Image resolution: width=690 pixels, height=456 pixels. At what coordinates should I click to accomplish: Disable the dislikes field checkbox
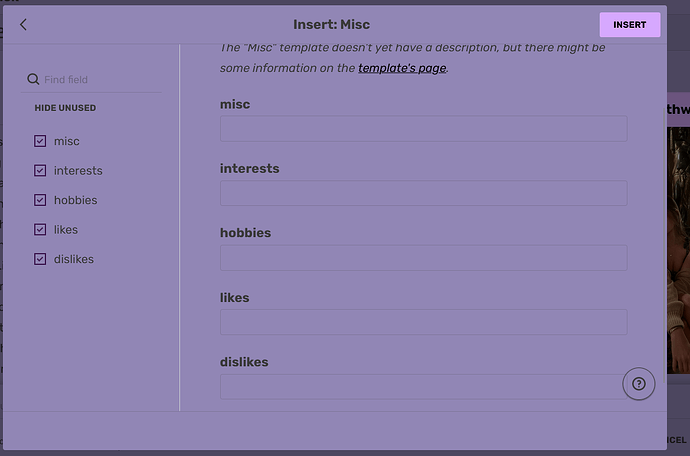coord(40,259)
